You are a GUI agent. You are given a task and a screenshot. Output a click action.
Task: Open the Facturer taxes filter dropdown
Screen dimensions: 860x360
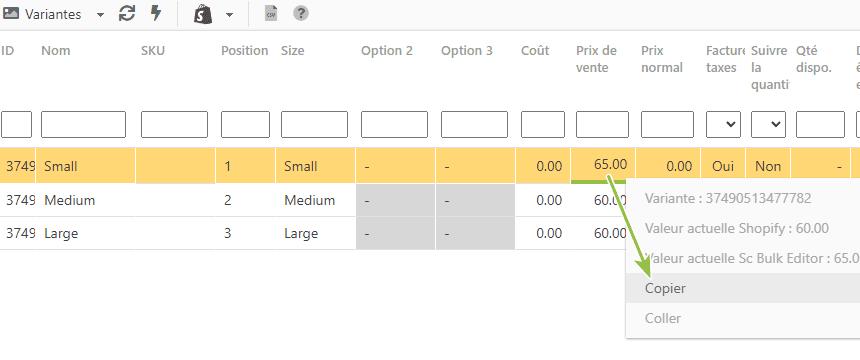point(723,125)
